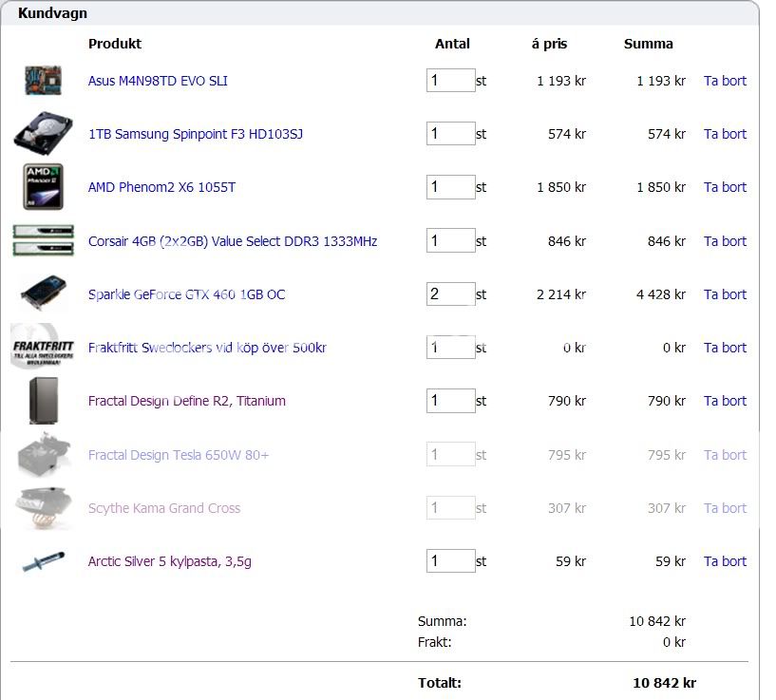
Task: Click the Fraktfritt banner image
Action: (42, 348)
